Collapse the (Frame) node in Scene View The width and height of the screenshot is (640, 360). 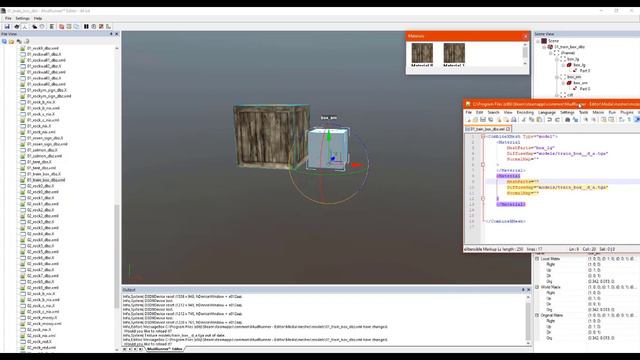(550, 53)
